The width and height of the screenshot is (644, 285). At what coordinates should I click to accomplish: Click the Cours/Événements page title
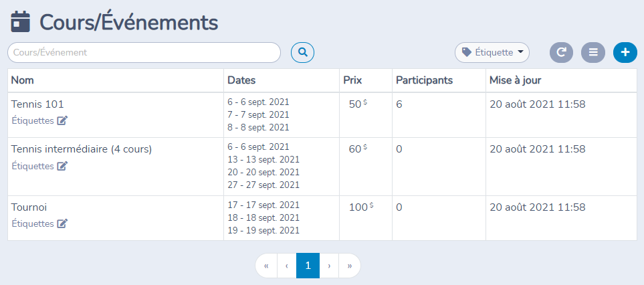click(x=129, y=23)
